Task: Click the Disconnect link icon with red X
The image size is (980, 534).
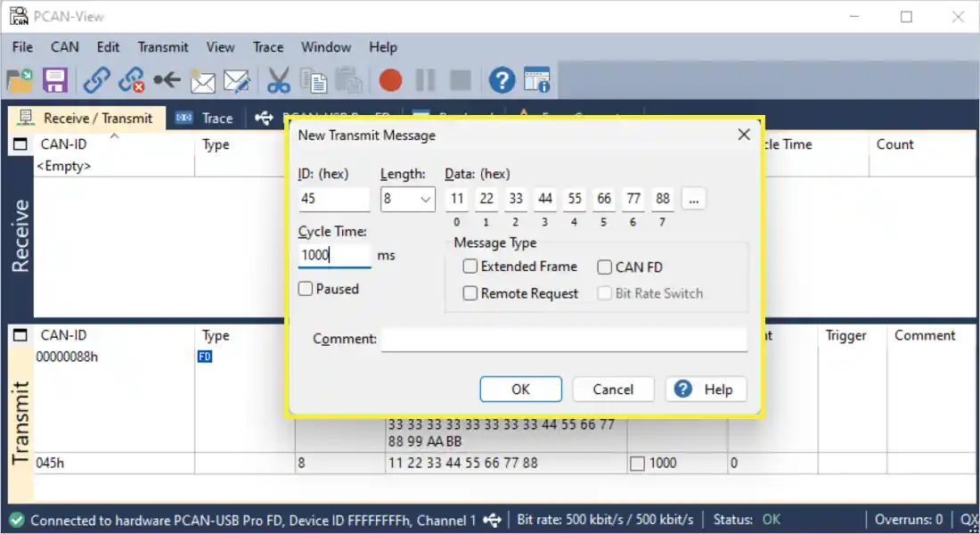Action: [x=132, y=80]
